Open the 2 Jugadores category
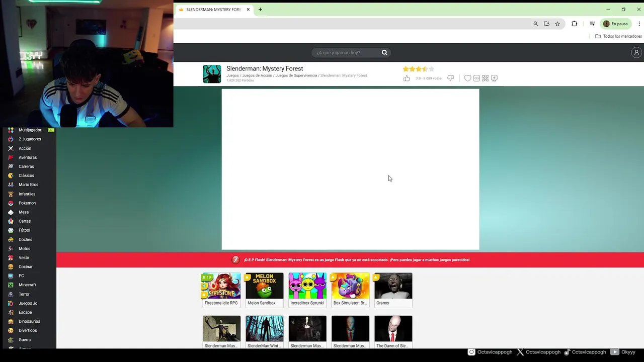 pyautogui.click(x=30, y=139)
